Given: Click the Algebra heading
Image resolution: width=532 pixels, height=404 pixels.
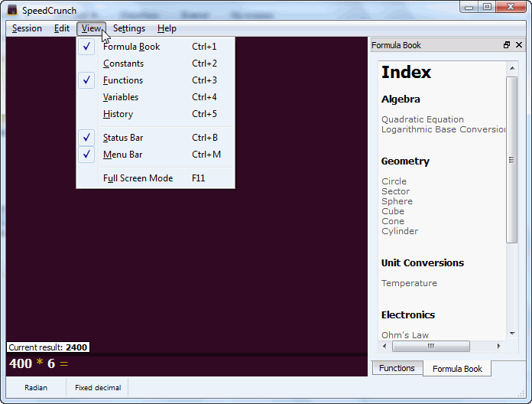Looking at the screenshot, I should [x=401, y=99].
